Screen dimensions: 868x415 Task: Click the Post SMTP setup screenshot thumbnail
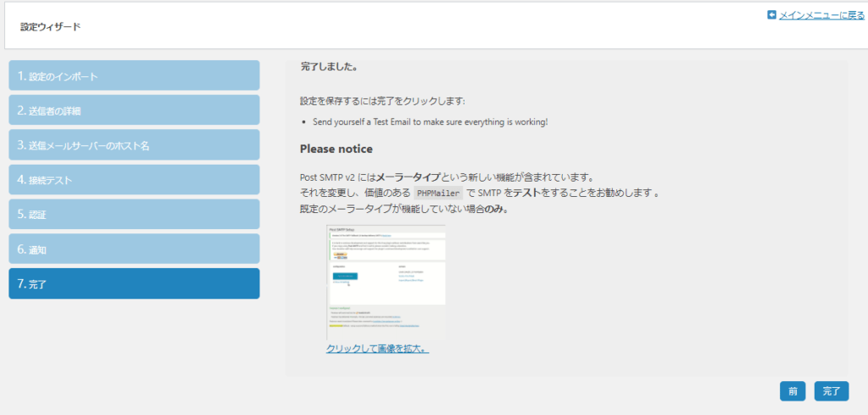386,282
